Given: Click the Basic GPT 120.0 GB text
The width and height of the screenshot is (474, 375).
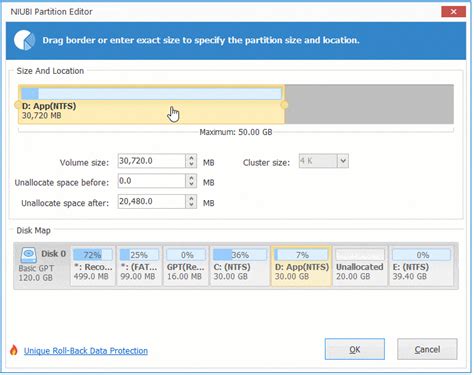Looking at the screenshot, I should pyautogui.click(x=36, y=273).
